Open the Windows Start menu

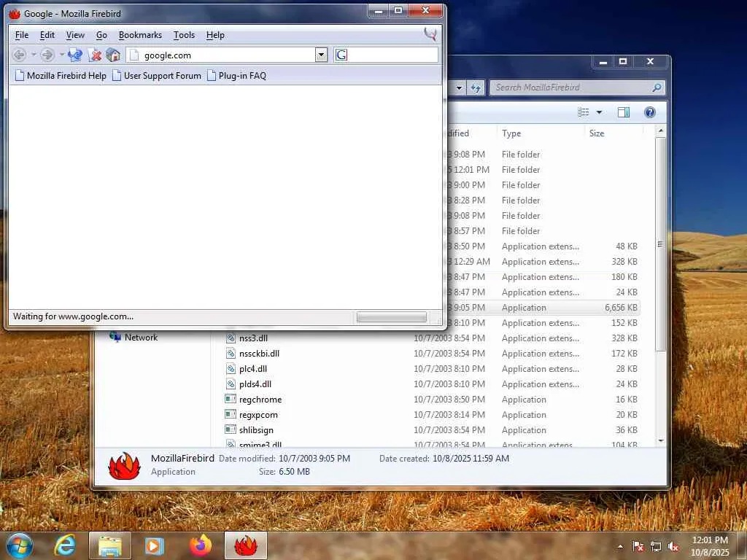pyautogui.click(x=19, y=545)
